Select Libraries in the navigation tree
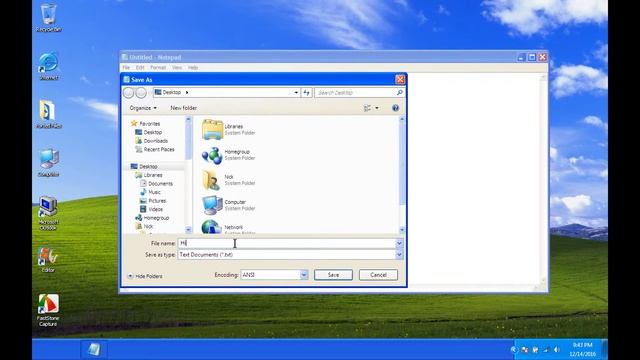 coord(149,175)
